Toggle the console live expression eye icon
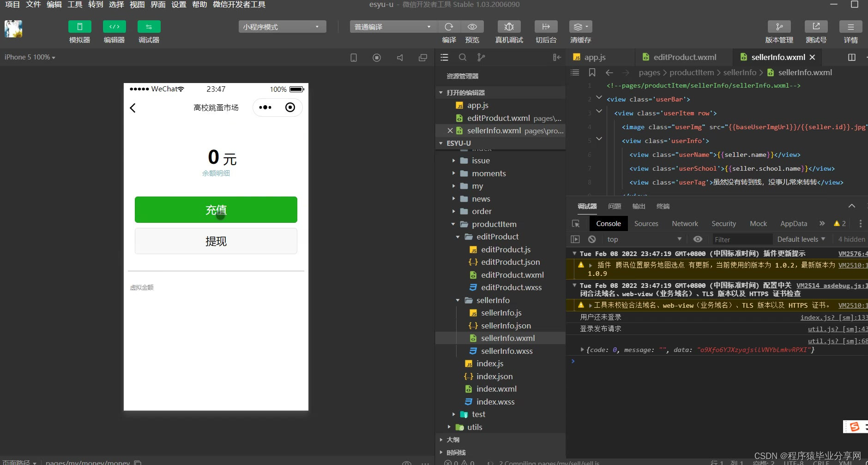This screenshot has width=868, height=465. pyautogui.click(x=698, y=239)
